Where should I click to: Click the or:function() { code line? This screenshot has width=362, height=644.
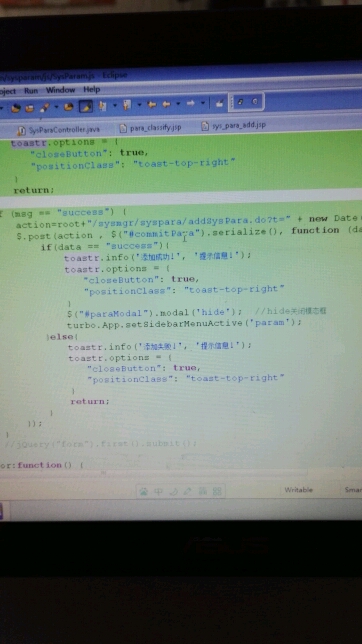42,465
